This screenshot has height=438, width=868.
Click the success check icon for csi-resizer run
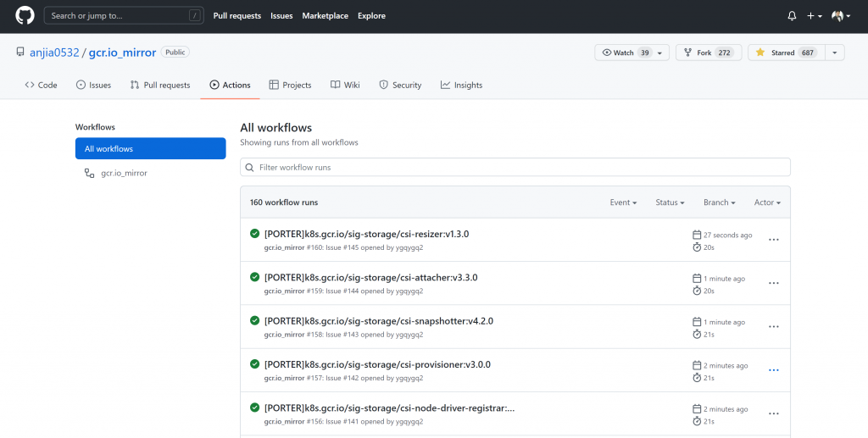(x=254, y=233)
